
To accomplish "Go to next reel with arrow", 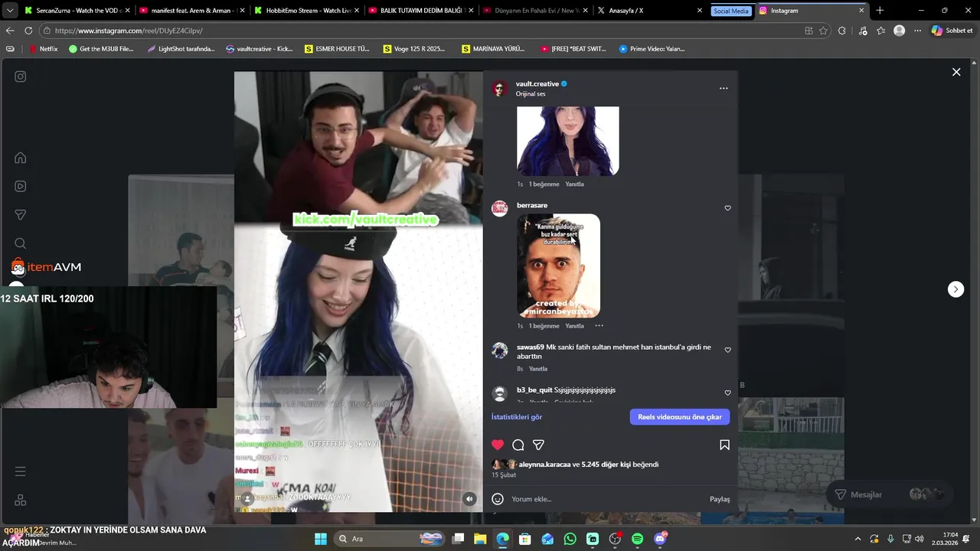I will coord(955,289).
